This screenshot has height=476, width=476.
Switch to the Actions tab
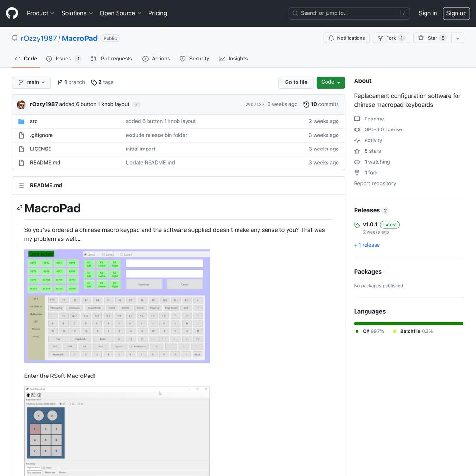click(x=156, y=59)
